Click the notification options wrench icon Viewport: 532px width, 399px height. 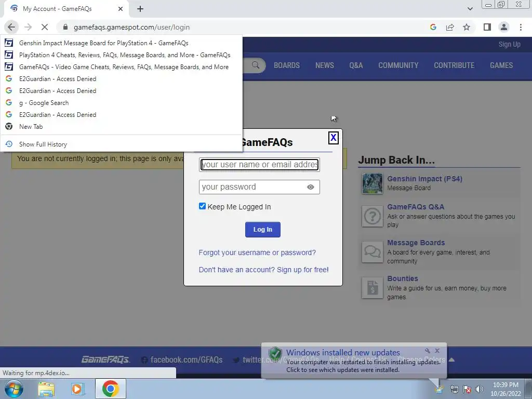pos(428,351)
